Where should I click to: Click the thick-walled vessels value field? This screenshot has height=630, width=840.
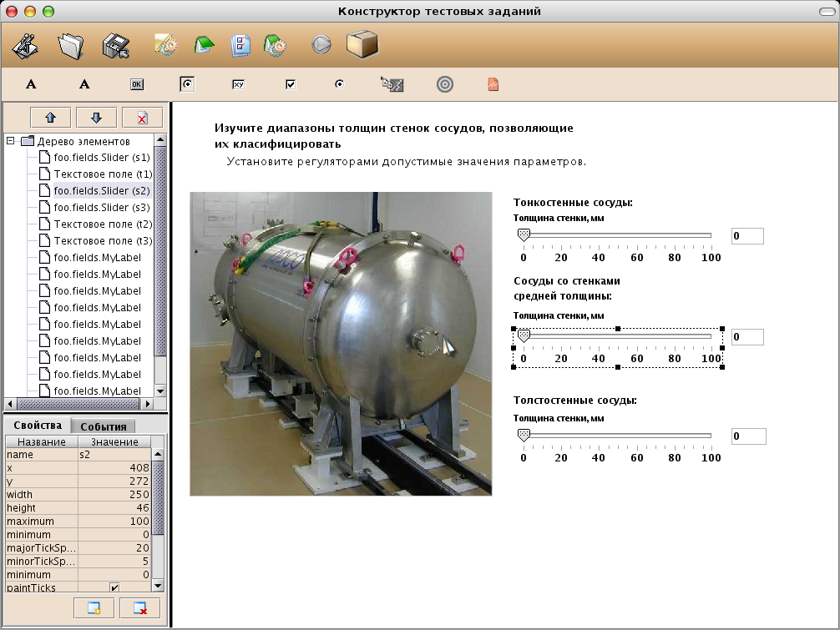pyautogui.click(x=749, y=436)
